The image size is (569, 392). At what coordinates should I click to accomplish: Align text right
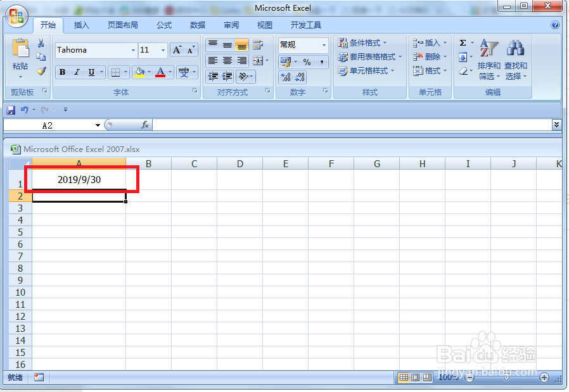(x=241, y=61)
